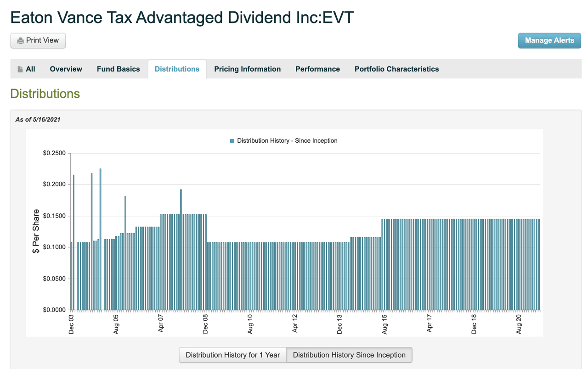Click the Dec 08 x-axis label
Viewport: 588px width, 369px height.
205,324
